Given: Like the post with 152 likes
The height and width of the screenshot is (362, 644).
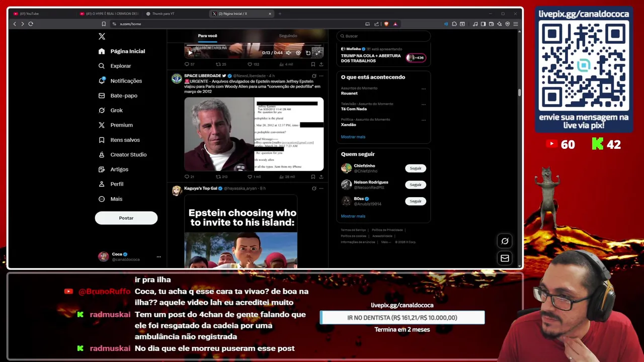Looking at the screenshot, I should point(253,64).
